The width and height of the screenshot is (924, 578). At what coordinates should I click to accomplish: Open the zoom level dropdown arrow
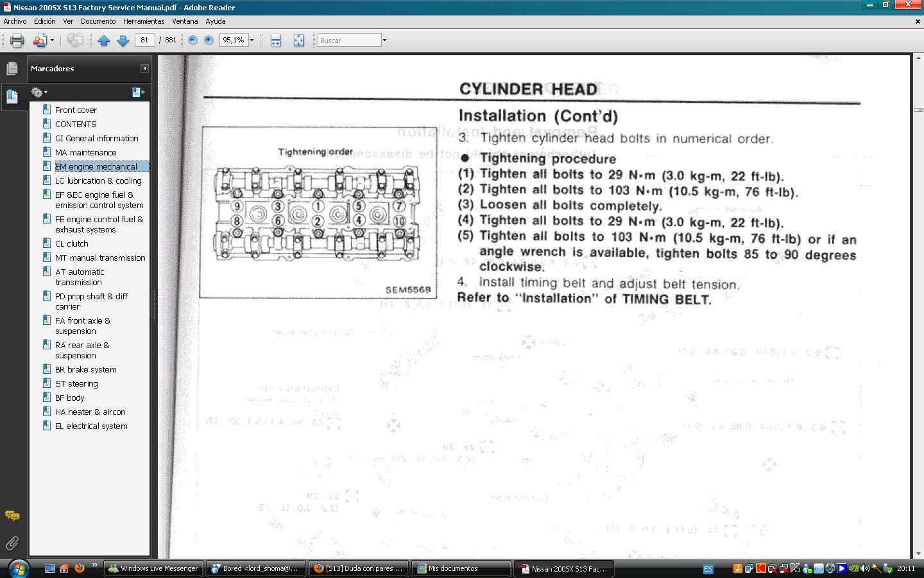(252, 40)
